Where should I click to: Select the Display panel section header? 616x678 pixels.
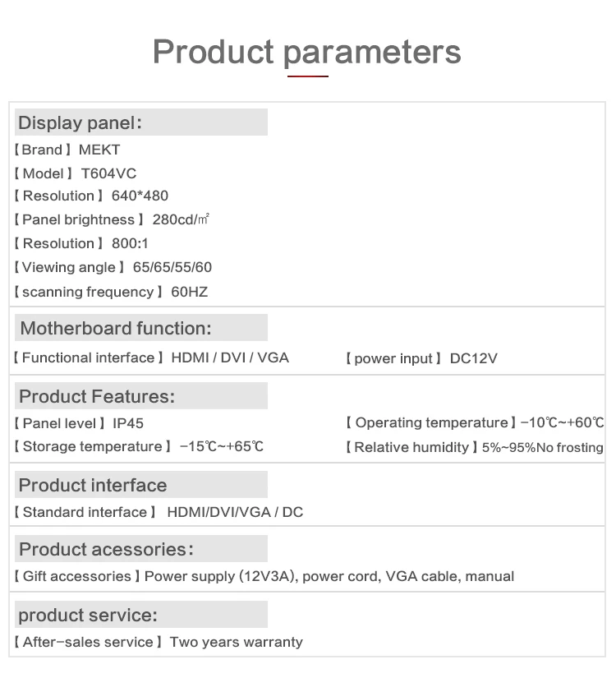coord(141,122)
